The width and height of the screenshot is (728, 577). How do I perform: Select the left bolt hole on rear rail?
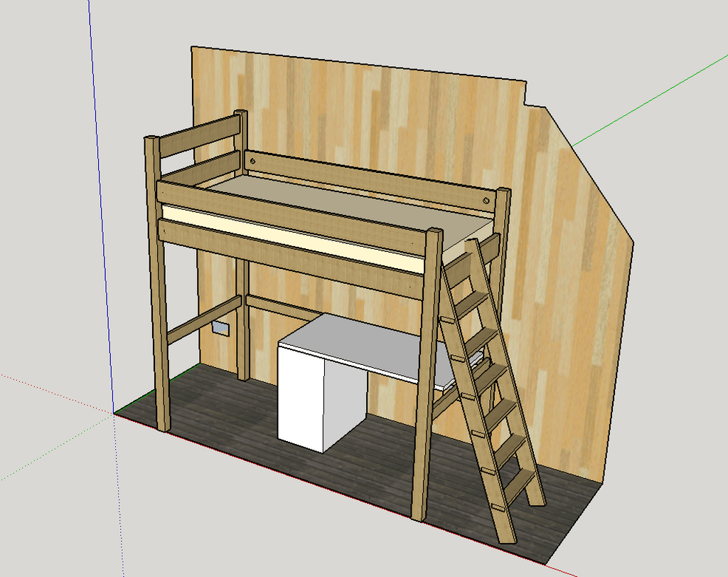(252, 162)
